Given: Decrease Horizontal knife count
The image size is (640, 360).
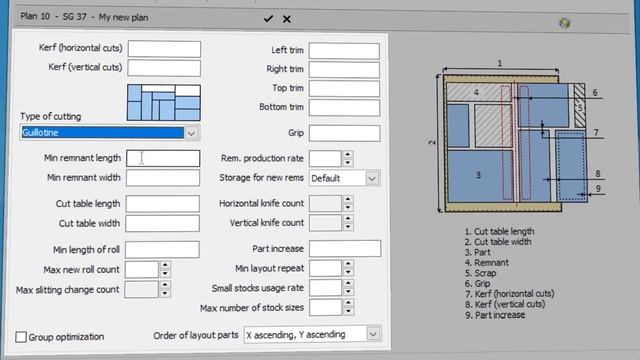Looking at the screenshot, I should [348, 208].
